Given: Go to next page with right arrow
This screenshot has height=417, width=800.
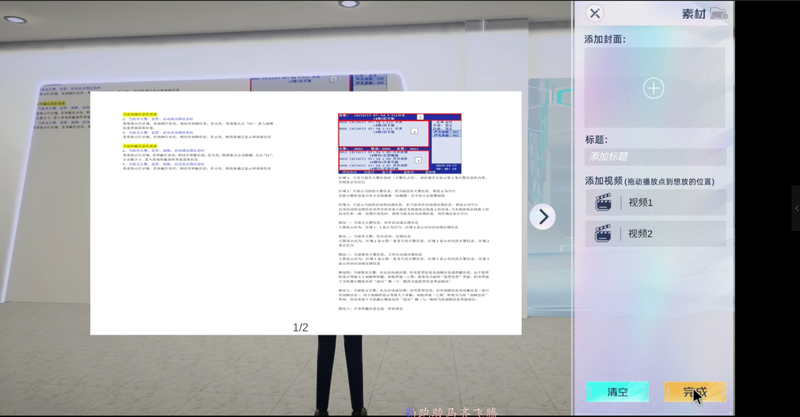Looking at the screenshot, I should pos(542,217).
